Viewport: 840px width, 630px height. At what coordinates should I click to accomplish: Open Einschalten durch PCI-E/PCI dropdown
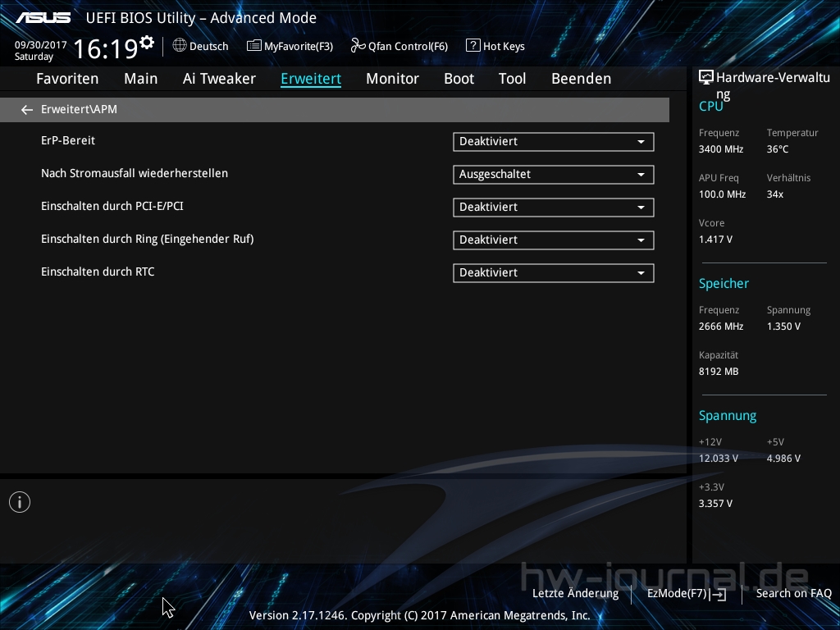(x=554, y=208)
